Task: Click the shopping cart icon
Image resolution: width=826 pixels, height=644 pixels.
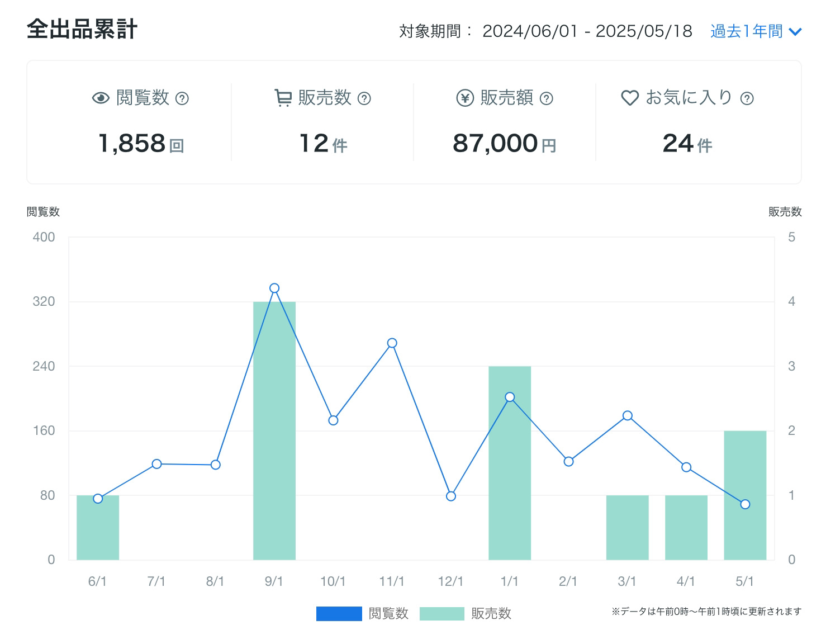Action: [x=283, y=98]
